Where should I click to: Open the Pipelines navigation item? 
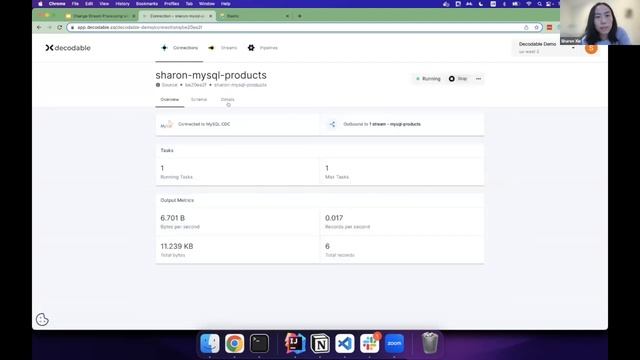pyautogui.click(x=263, y=48)
